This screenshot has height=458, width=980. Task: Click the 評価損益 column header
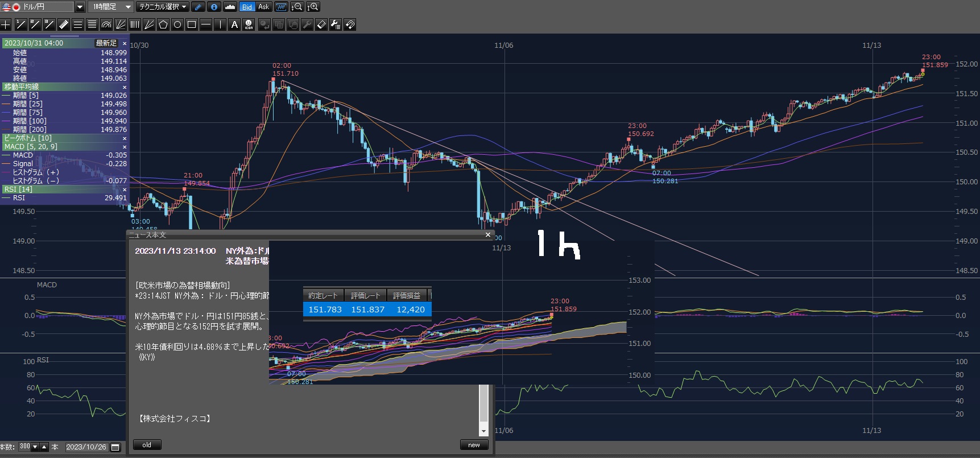point(407,295)
